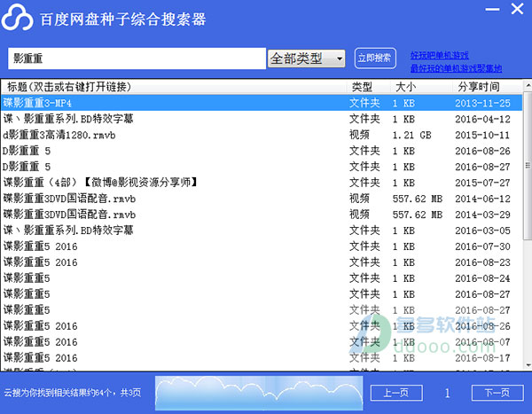Image resolution: width=532 pixels, height=414 pixels.
Task: Select D影重重 5 row dated 2016-08-26
Action: point(262,151)
